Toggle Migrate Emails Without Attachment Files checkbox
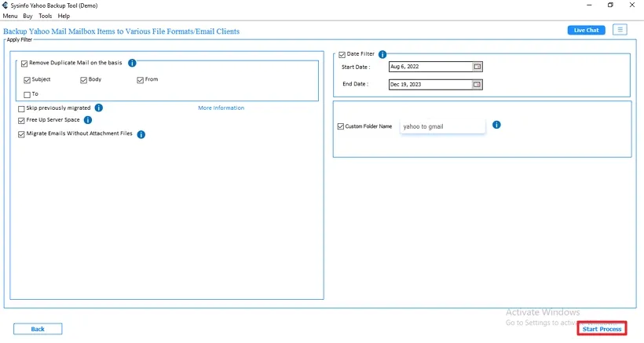 coord(21,134)
